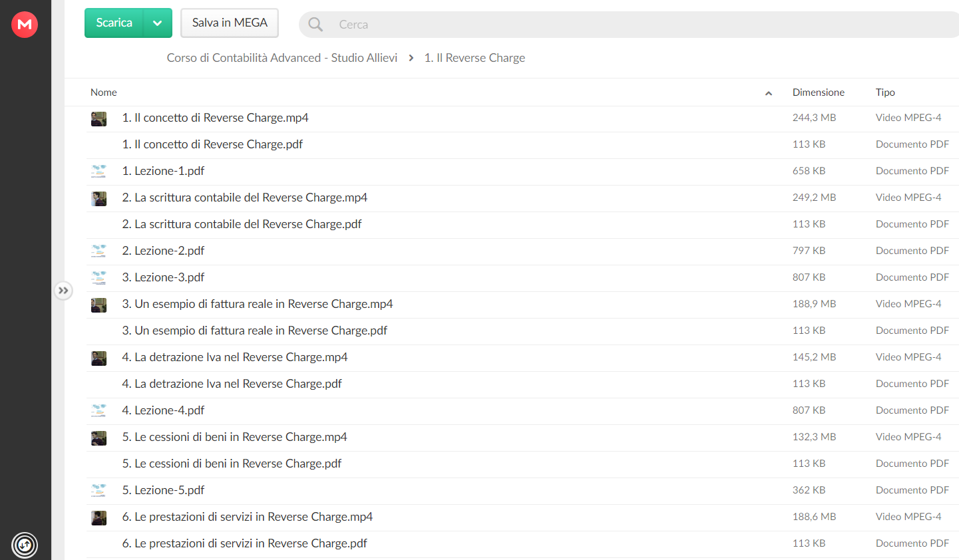959x560 pixels.
Task: Select 3. Un esempio di fattura reale mp4
Action: click(258, 304)
